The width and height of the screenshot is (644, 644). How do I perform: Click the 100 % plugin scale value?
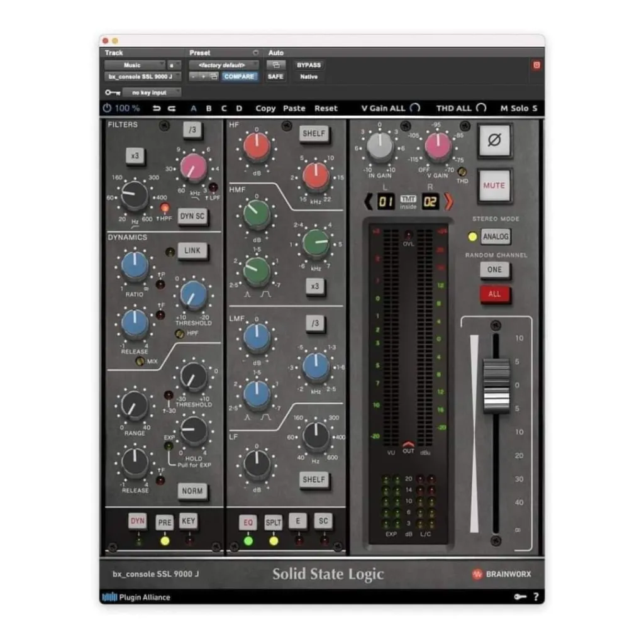click(127, 108)
